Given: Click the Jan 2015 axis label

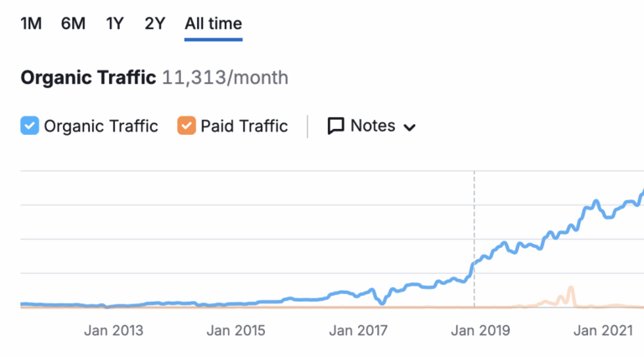Looking at the screenshot, I should click(236, 330).
